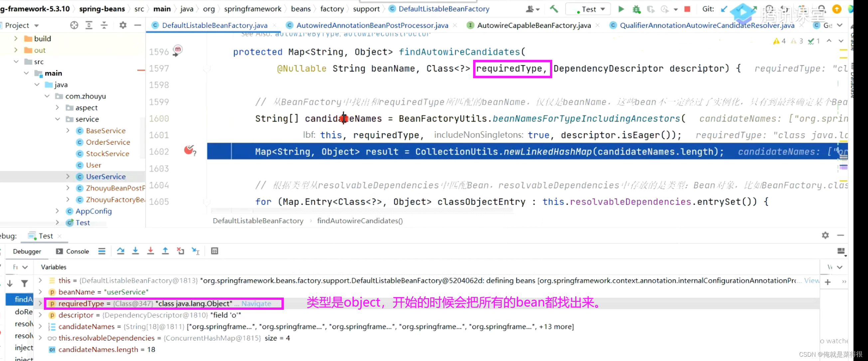Click the red Force Step Into icon
This screenshot has width=868, height=361.
151,251
